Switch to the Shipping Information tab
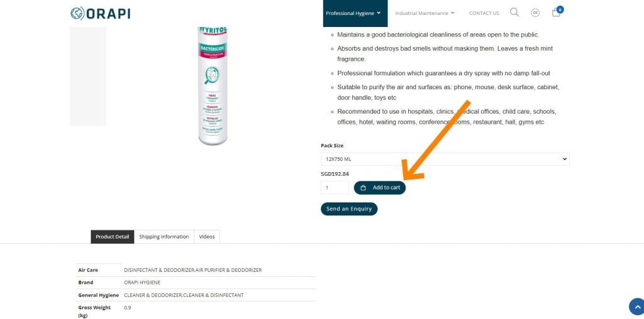The image size is (644, 319). tap(164, 237)
